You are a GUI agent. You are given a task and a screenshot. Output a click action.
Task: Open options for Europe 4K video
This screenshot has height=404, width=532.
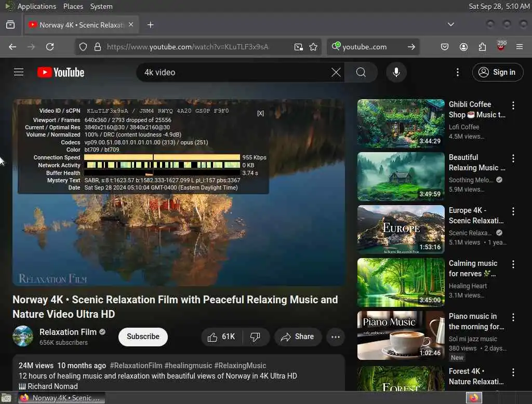[513, 211]
